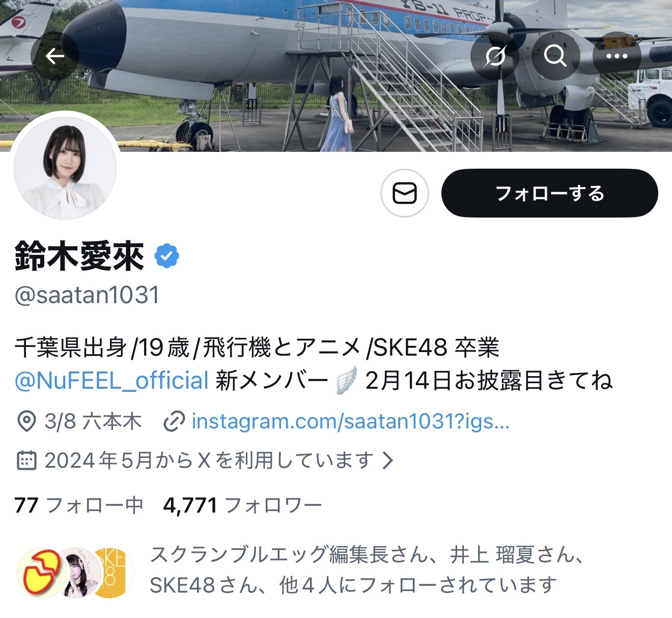View the 77 フォロー中 following list
672x618 pixels.
click(79, 505)
